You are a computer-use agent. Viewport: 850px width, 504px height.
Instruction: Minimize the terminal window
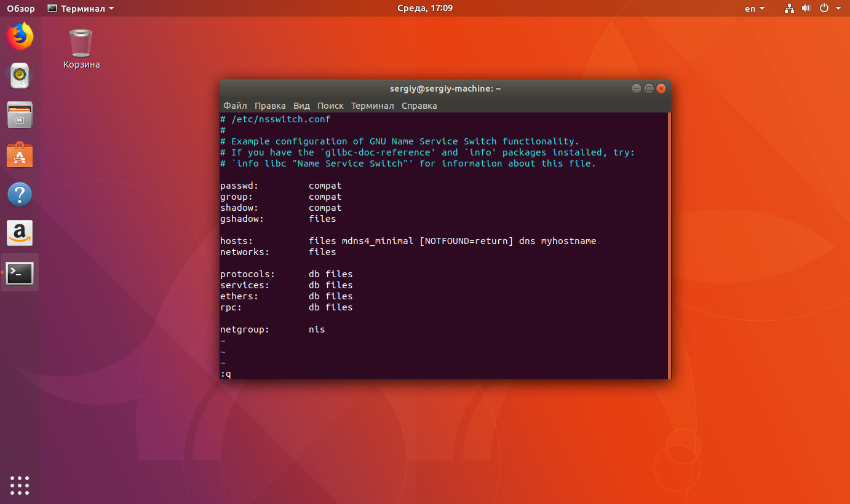637,89
